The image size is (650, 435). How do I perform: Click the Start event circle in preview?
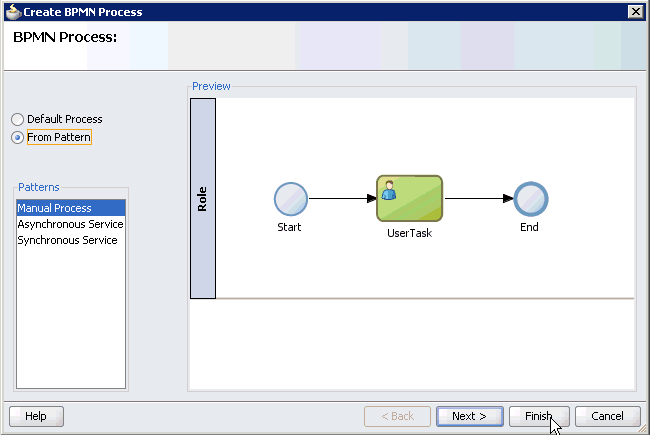tap(291, 199)
